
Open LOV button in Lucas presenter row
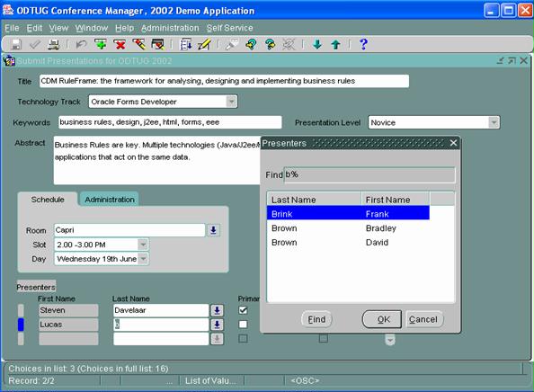(x=217, y=325)
